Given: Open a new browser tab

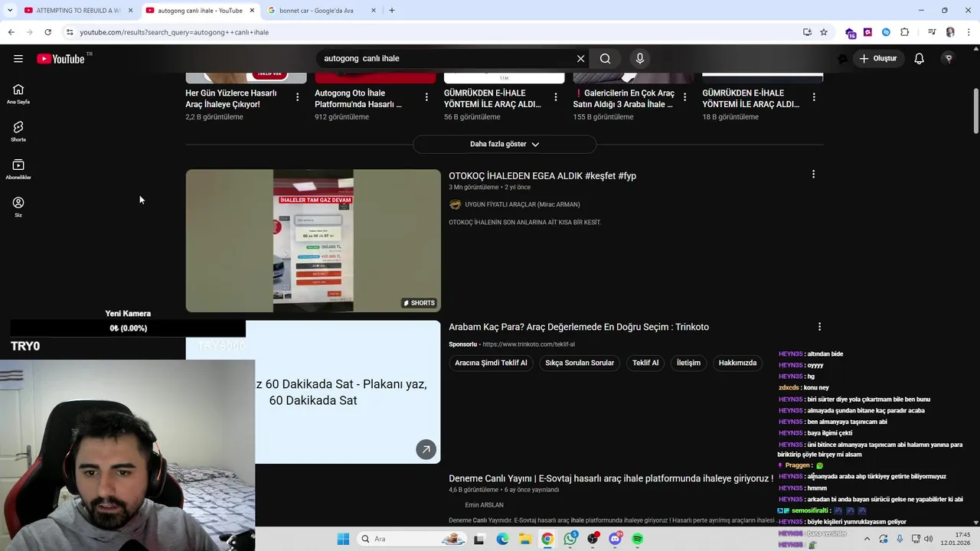Looking at the screenshot, I should (x=392, y=11).
